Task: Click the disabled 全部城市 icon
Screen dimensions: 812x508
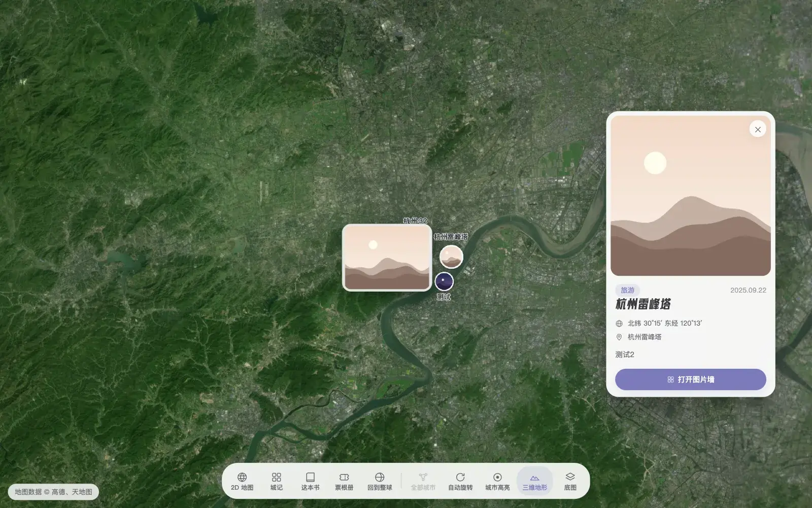Action: [x=423, y=481]
